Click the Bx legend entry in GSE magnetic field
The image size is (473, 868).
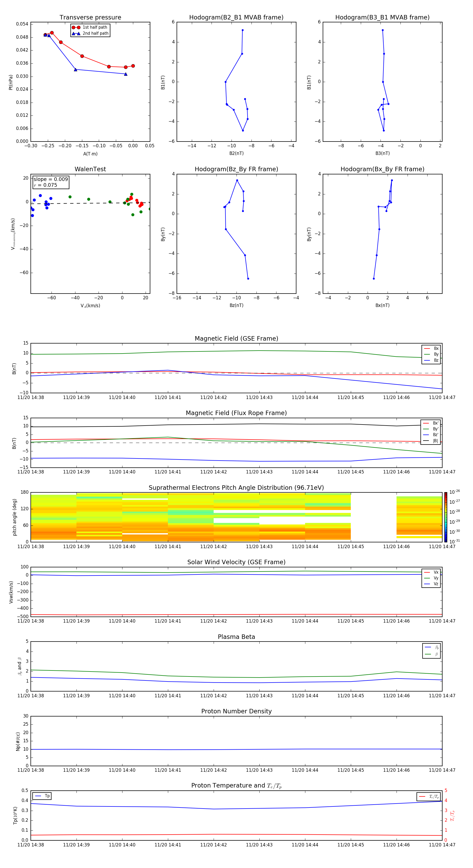431,349
